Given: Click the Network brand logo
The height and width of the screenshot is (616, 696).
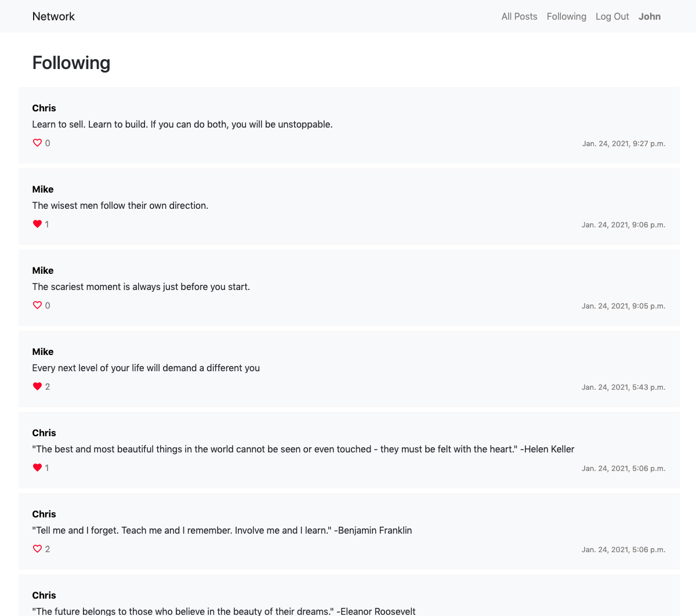Looking at the screenshot, I should point(53,16).
